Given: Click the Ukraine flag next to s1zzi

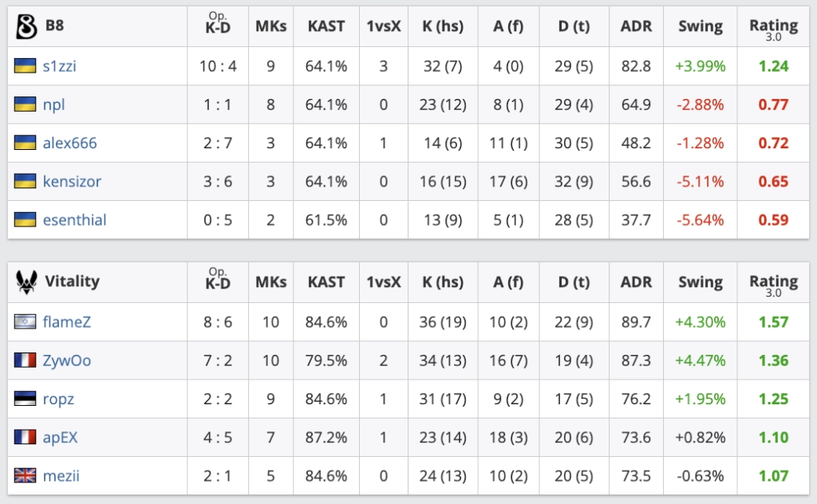Looking at the screenshot, I should click(25, 65).
